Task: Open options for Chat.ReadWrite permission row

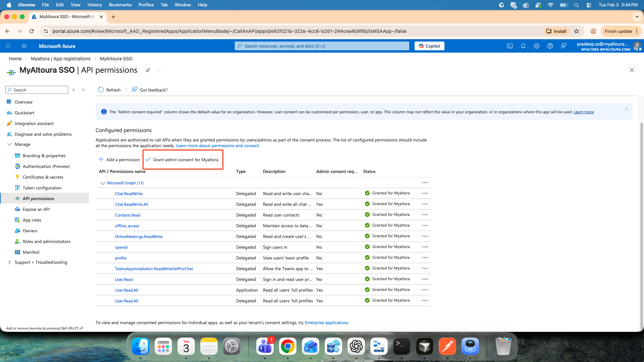Action: coord(425,193)
